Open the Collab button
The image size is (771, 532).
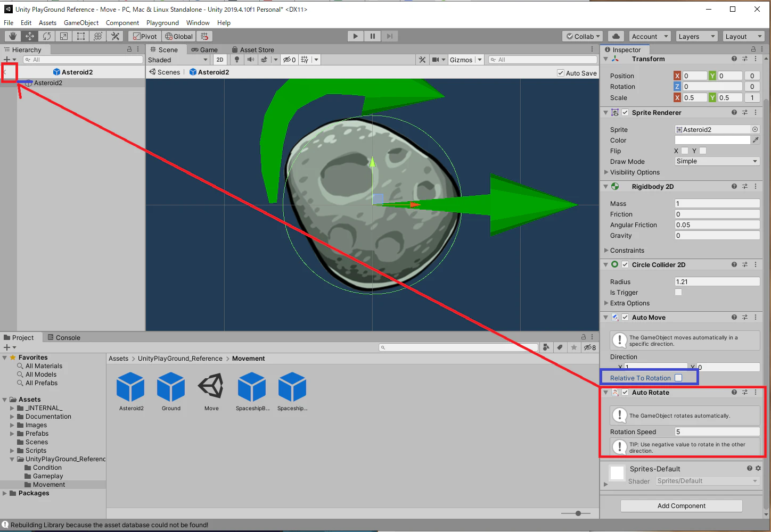tap(583, 36)
